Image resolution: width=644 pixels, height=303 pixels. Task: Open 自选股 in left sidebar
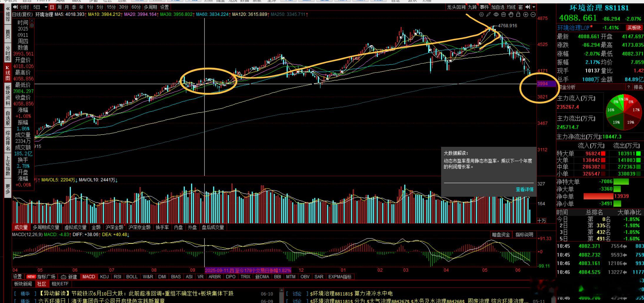[x=8, y=118]
